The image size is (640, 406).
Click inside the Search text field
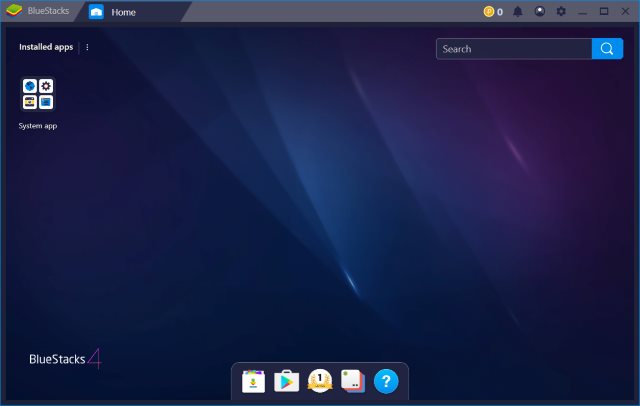point(513,49)
